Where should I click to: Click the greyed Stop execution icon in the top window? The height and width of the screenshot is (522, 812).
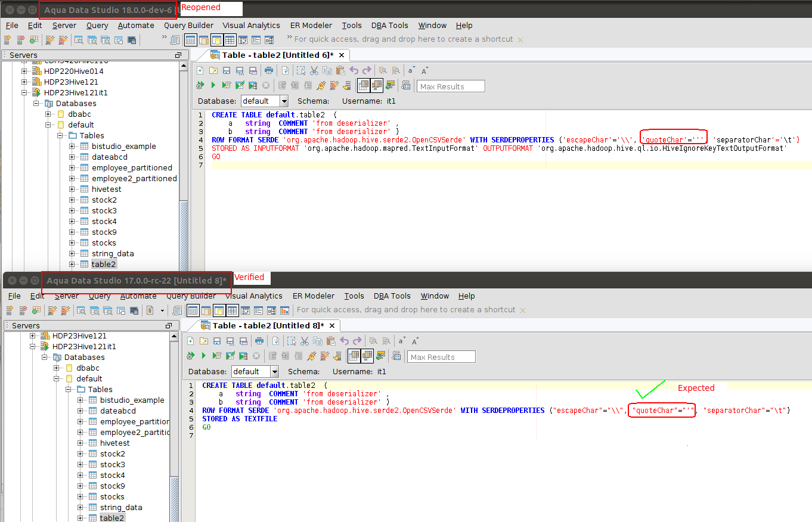[x=266, y=85]
